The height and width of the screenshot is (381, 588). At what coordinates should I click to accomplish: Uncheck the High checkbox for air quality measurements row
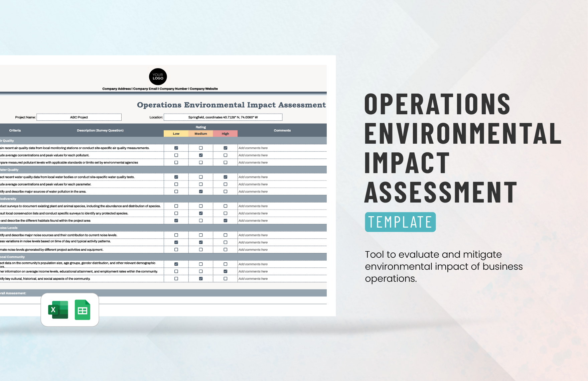coord(225,148)
